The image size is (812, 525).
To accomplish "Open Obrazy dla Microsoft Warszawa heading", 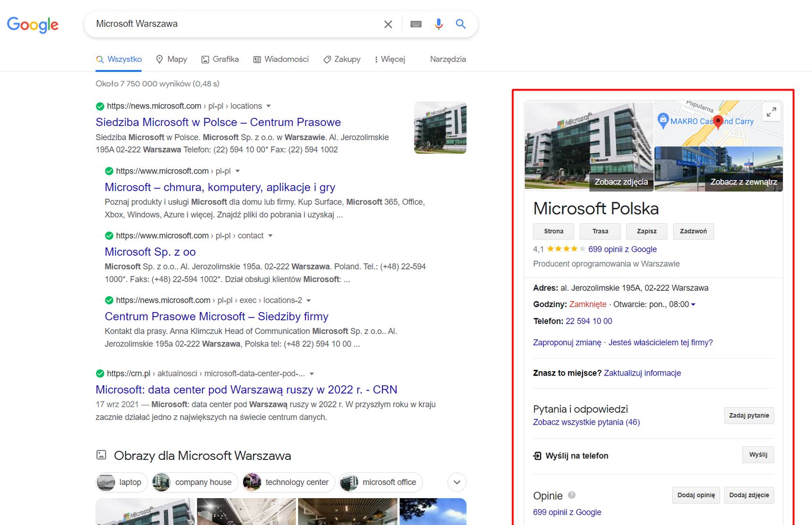I will [x=203, y=456].
